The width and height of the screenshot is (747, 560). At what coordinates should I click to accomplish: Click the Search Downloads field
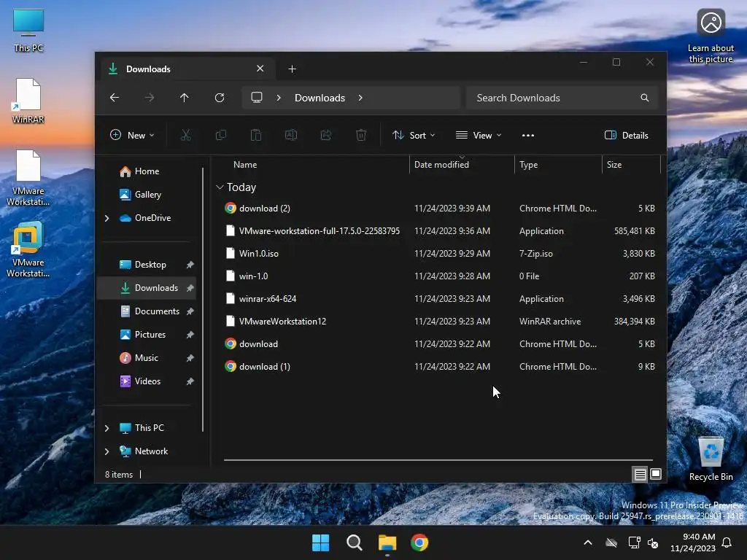562,98
